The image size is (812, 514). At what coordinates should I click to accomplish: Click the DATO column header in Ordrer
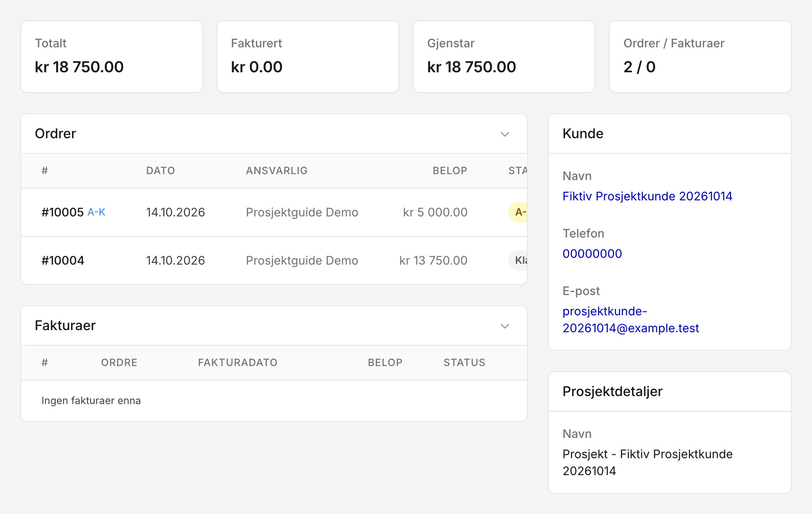pos(161,171)
